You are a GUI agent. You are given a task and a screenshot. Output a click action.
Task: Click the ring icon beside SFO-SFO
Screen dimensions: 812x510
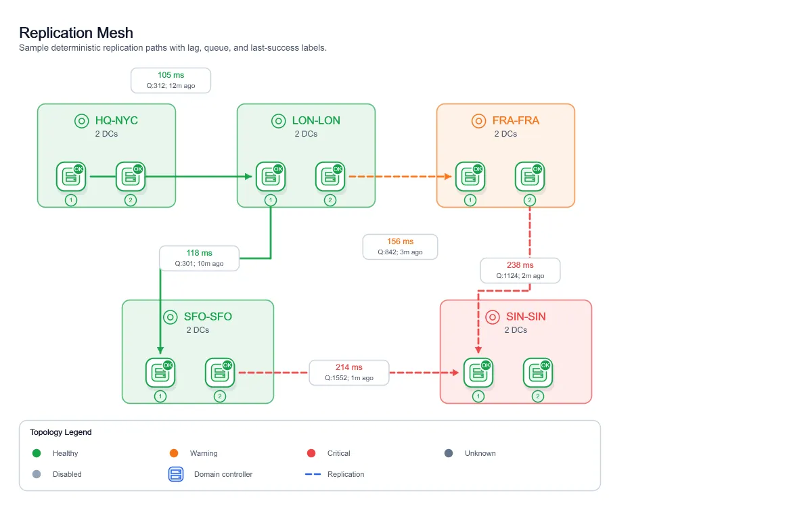click(170, 317)
